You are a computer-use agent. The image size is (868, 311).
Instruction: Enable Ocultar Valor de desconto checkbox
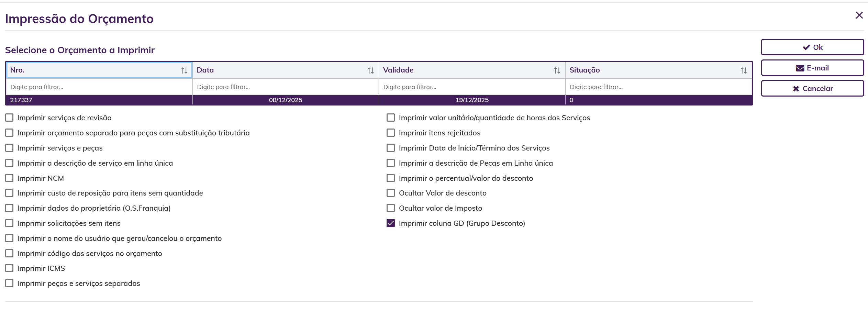(x=391, y=193)
